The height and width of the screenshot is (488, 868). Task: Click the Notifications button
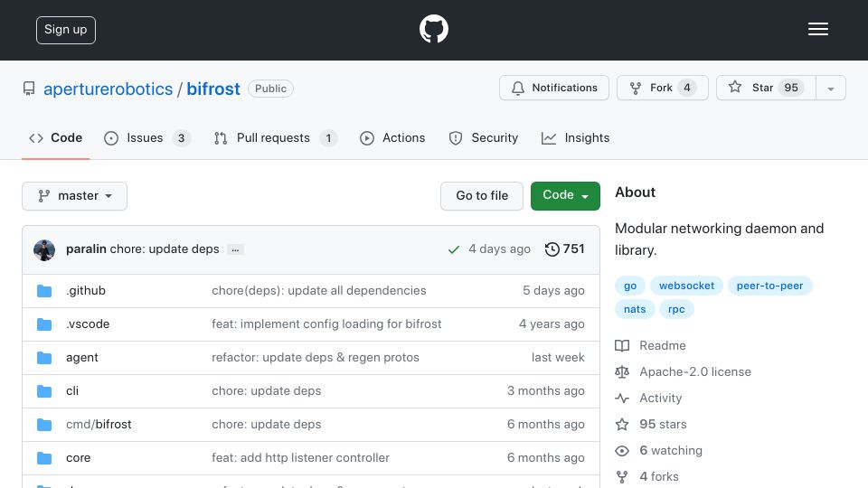554,88
